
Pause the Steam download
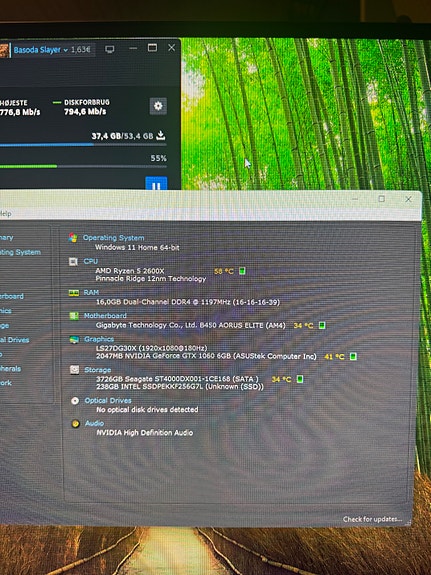point(156,183)
